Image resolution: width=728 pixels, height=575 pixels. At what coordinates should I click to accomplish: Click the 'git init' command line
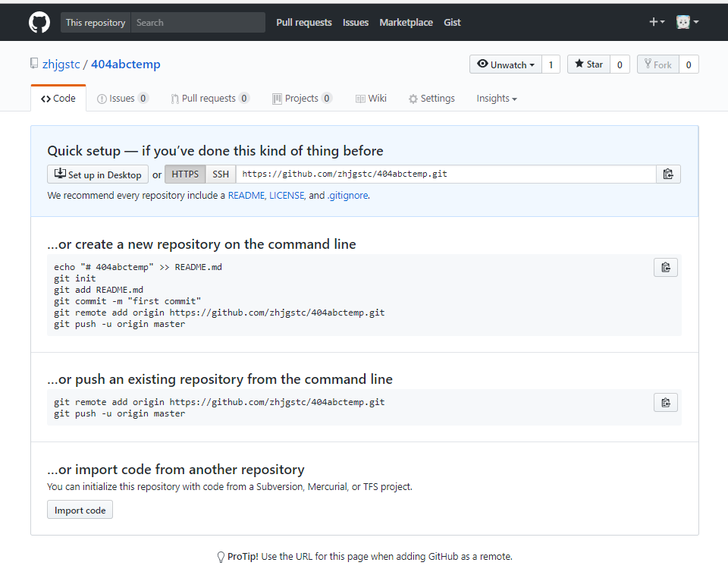point(75,278)
